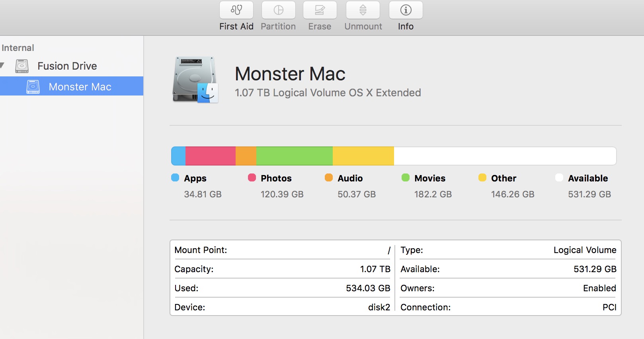This screenshot has height=339, width=644.
Task: Click the orange Audio legend dot
Action: (329, 177)
